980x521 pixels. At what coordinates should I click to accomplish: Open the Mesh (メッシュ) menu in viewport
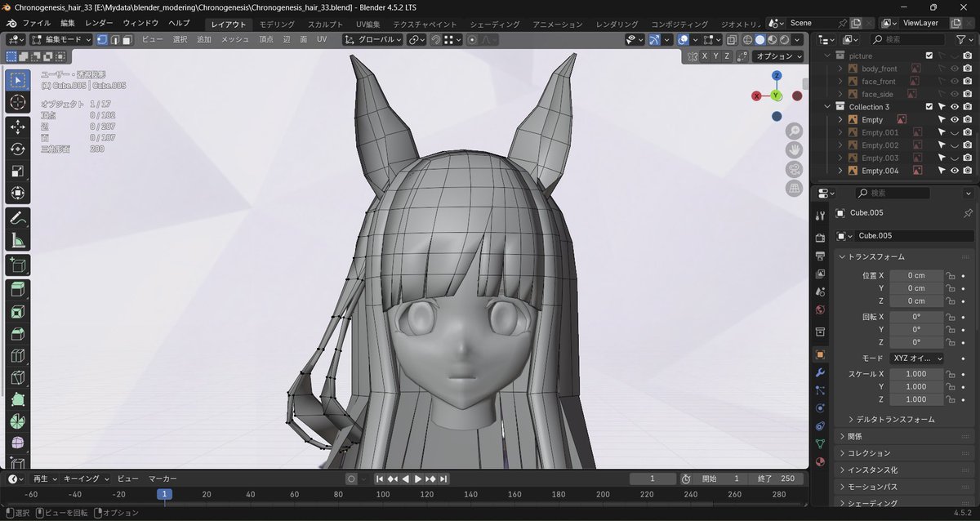click(235, 39)
